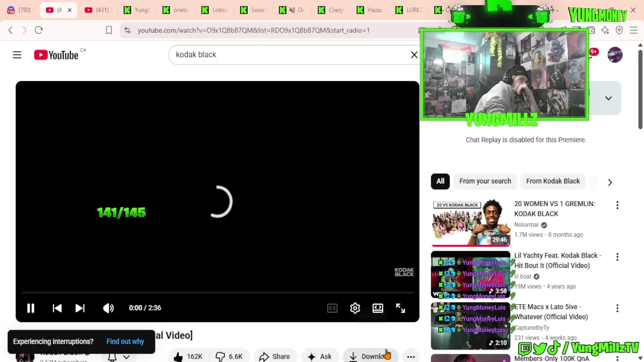Switch to the Hazar Kick tab
Viewport: 644px width, 362px height.
[371, 10]
